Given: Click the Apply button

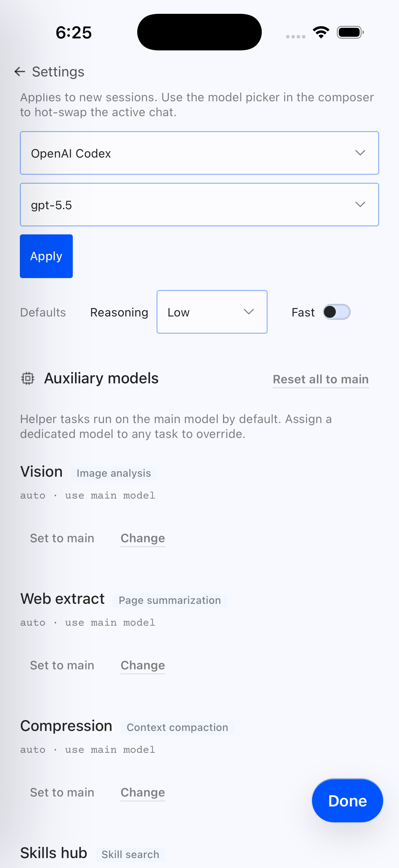Looking at the screenshot, I should pos(46,256).
